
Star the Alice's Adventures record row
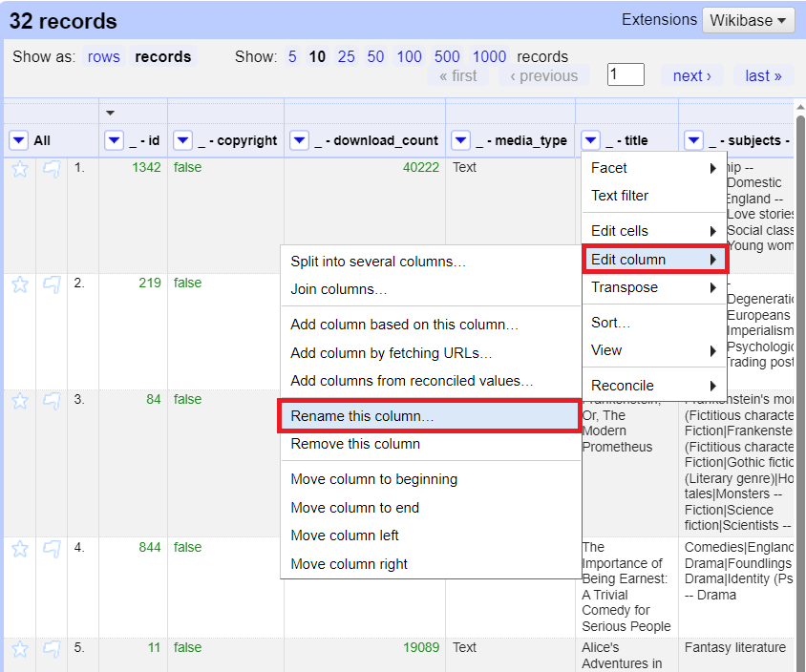coord(19,647)
